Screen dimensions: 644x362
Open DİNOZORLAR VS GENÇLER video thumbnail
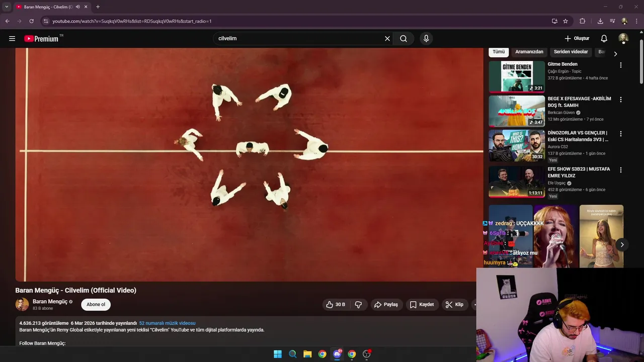[x=517, y=145]
